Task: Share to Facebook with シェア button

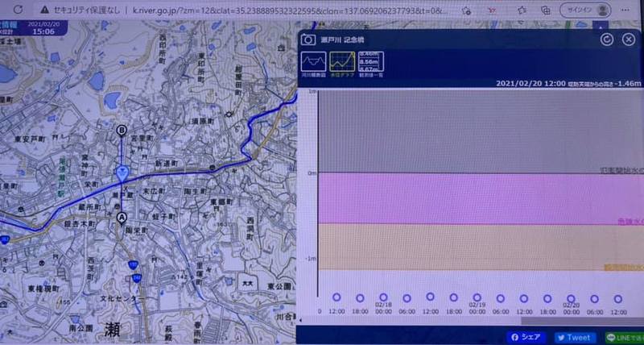Action: pos(527,338)
